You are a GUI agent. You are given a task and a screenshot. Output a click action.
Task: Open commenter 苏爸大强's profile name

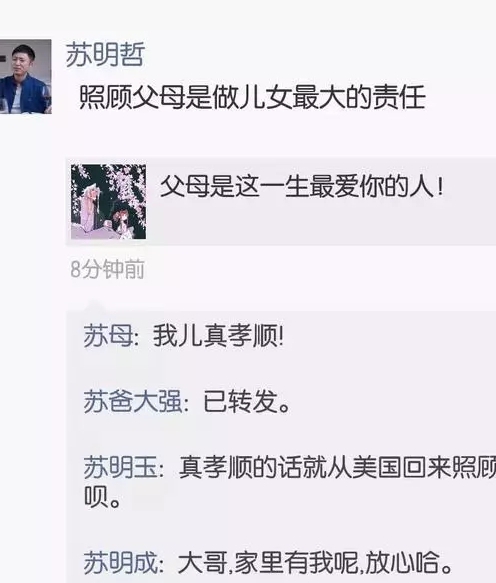click(133, 402)
